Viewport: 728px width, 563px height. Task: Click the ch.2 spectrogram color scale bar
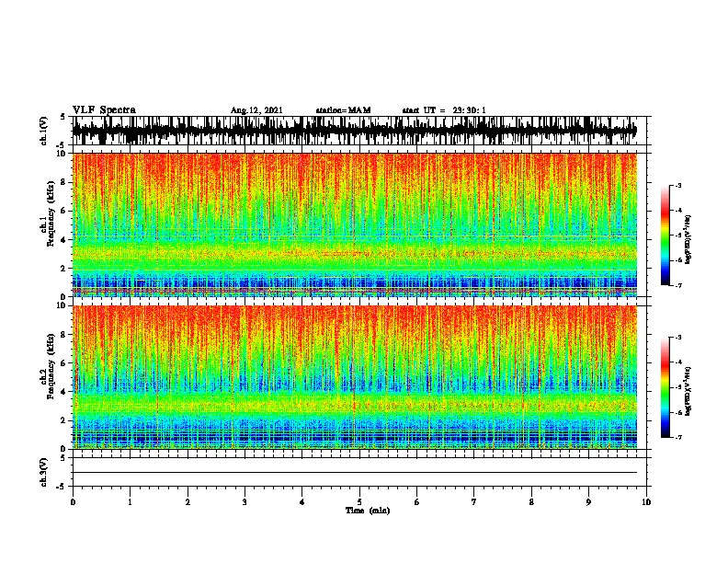click(665, 387)
